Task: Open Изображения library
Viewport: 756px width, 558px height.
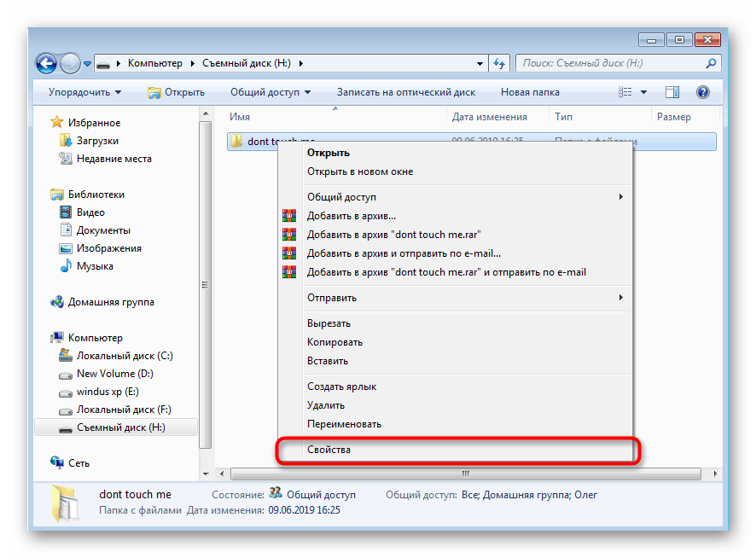Action: click(109, 248)
